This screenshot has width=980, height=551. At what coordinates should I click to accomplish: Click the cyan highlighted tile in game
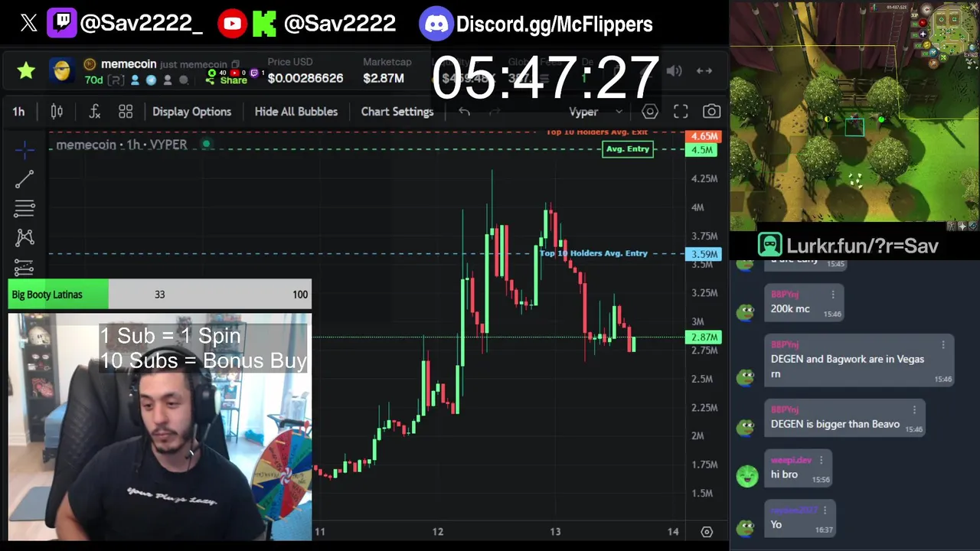click(x=854, y=127)
